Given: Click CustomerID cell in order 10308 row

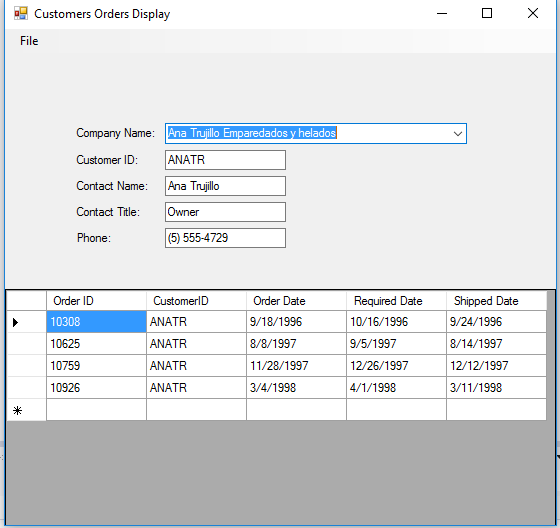Looking at the screenshot, I should click(196, 322).
